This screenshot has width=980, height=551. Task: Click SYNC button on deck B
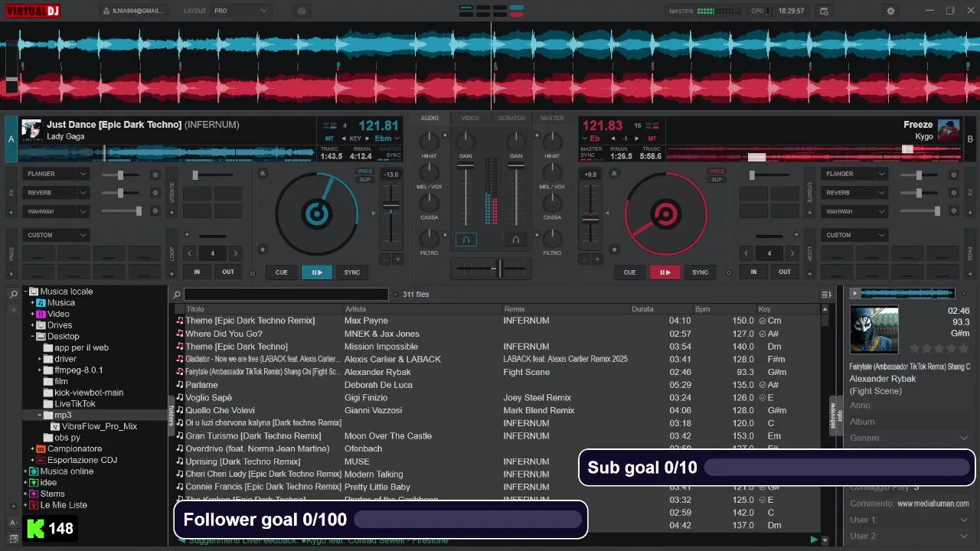701,272
